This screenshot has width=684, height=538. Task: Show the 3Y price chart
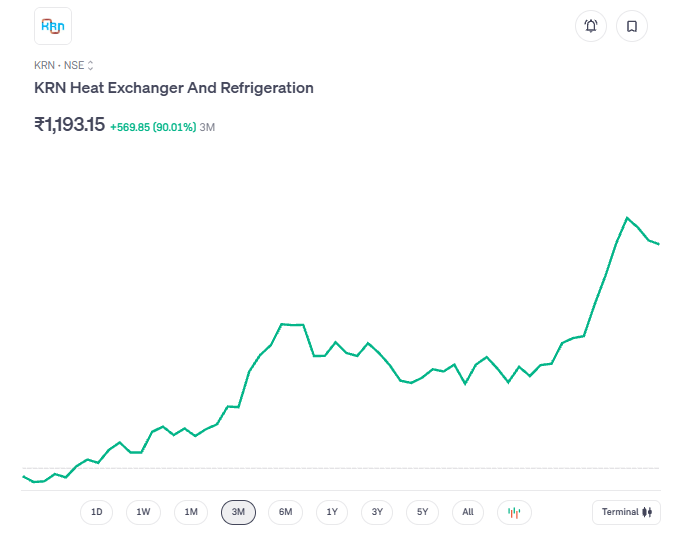point(377,512)
